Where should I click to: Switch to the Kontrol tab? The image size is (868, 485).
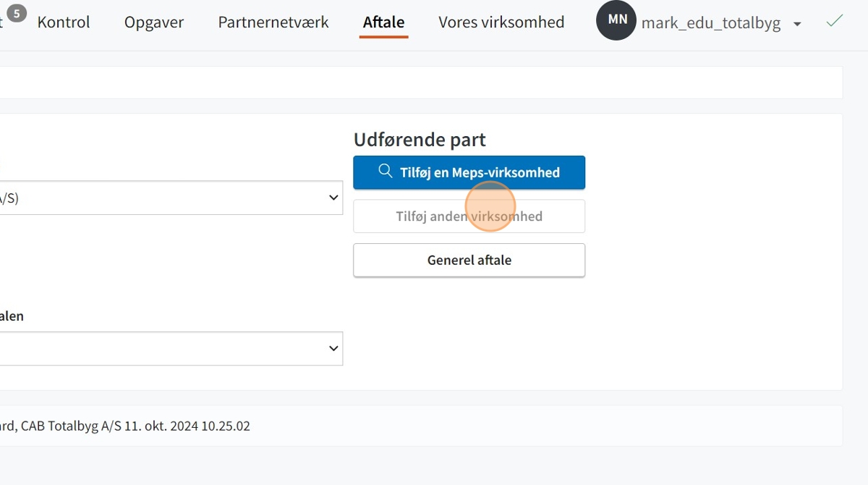click(64, 22)
